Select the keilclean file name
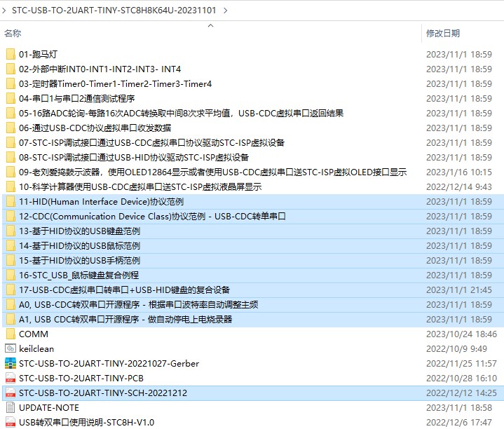The image size is (504, 429). coord(36,348)
